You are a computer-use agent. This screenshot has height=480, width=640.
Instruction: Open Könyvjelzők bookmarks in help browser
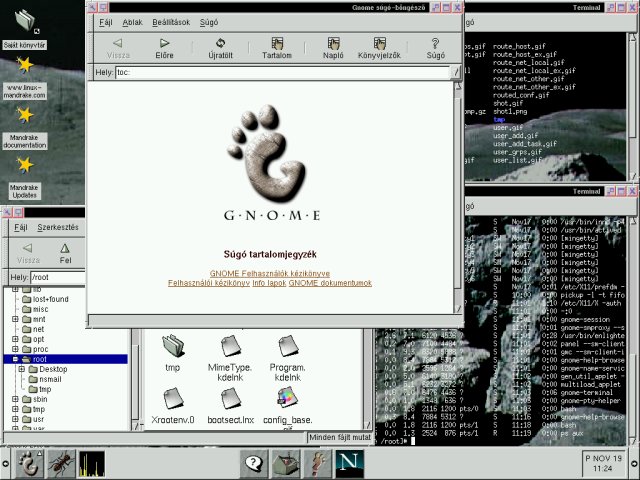tap(379, 48)
